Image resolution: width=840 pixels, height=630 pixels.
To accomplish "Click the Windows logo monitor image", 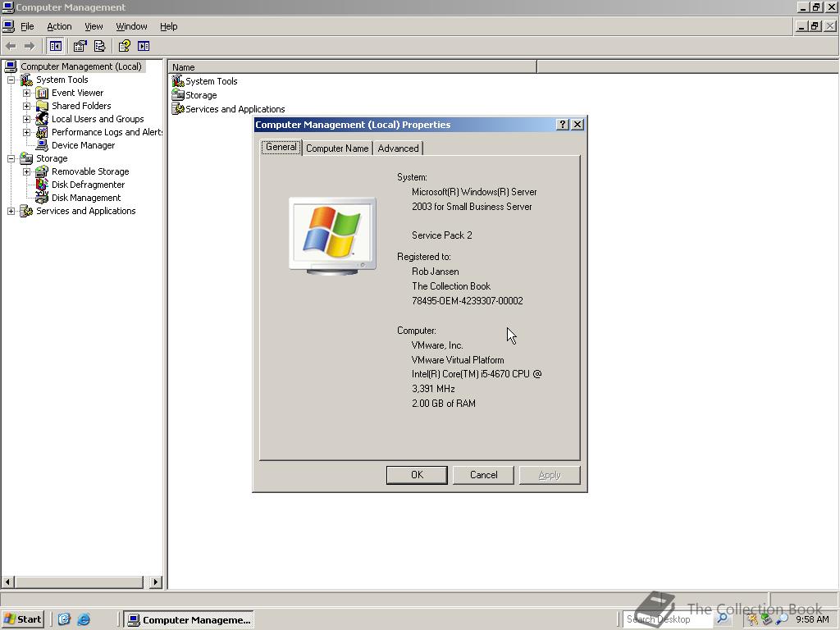I will click(x=333, y=235).
